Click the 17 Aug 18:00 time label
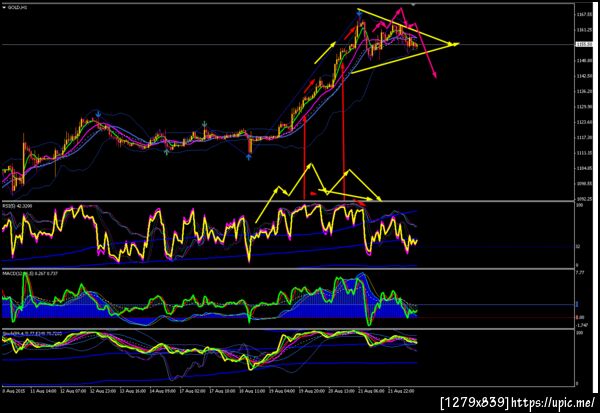Screen dimensions: 600x413 [x=222, y=391]
